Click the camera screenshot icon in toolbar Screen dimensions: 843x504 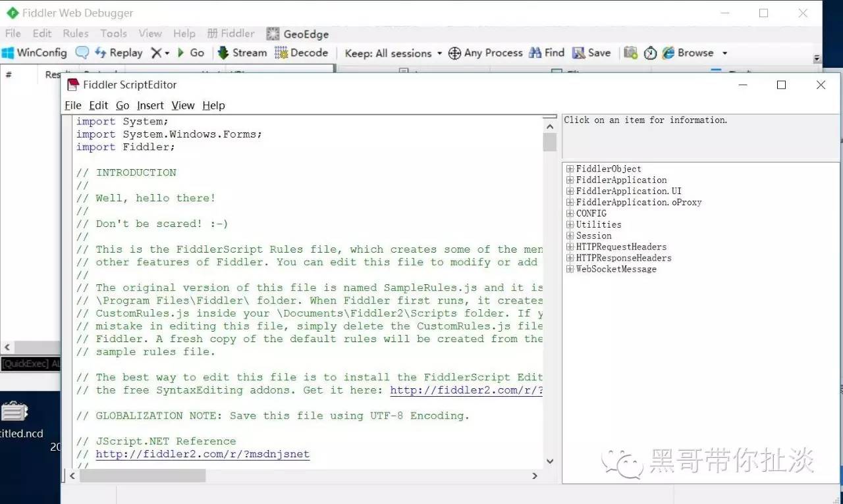pyautogui.click(x=630, y=53)
